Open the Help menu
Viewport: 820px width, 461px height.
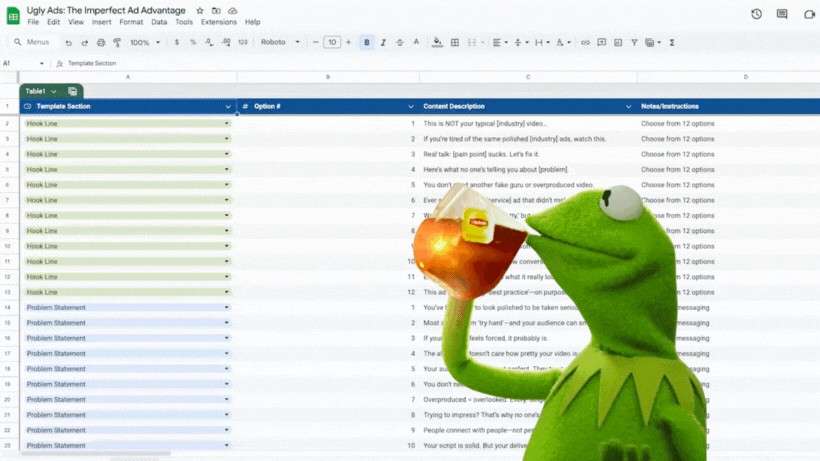(253, 22)
